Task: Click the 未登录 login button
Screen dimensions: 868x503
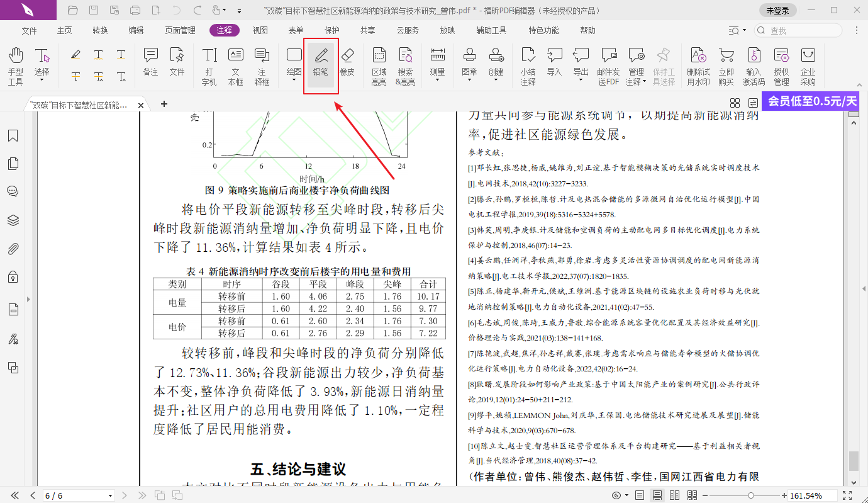Action: [777, 10]
